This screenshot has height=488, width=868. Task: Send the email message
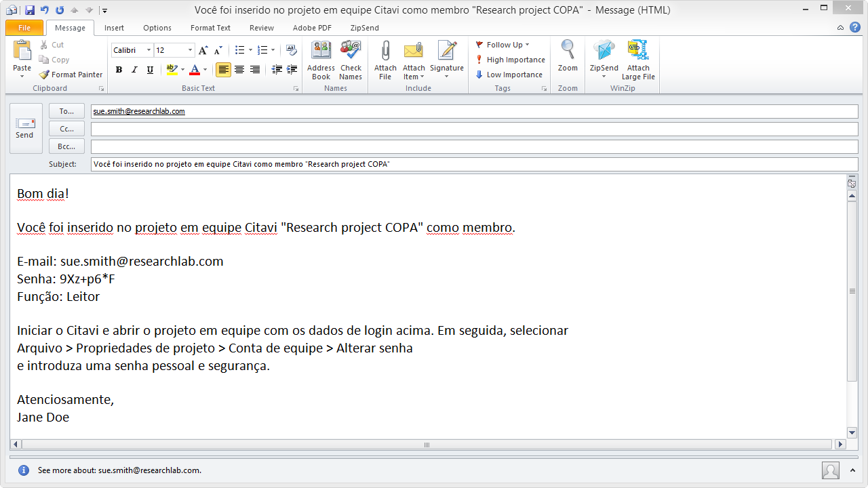click(x=25, y=128)
